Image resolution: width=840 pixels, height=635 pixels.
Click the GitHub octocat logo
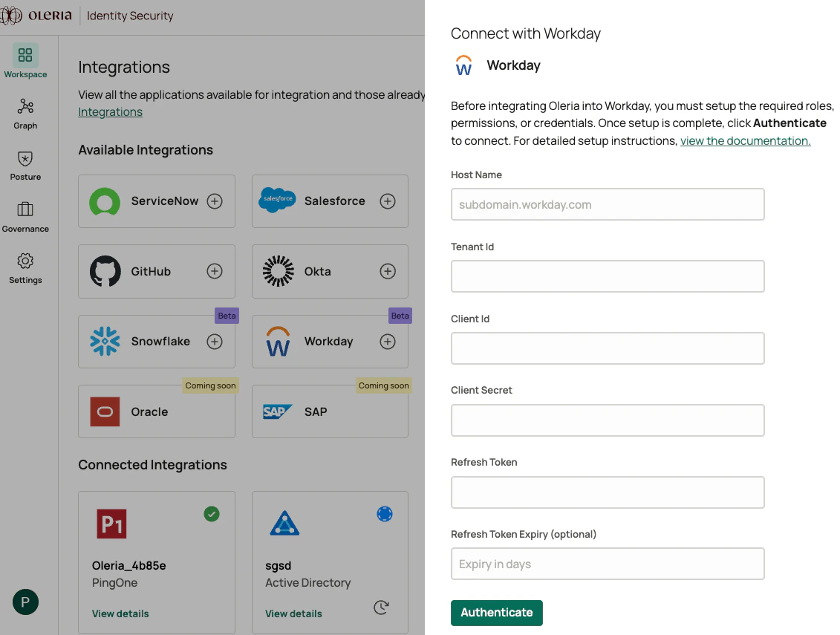tap(105, 271)
